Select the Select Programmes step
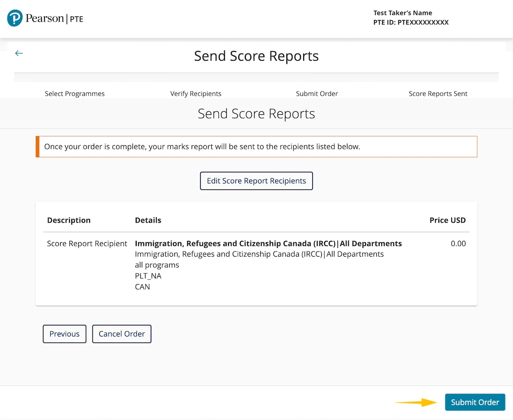The height and width of the screenshot is (420, 513). point(75,94)
